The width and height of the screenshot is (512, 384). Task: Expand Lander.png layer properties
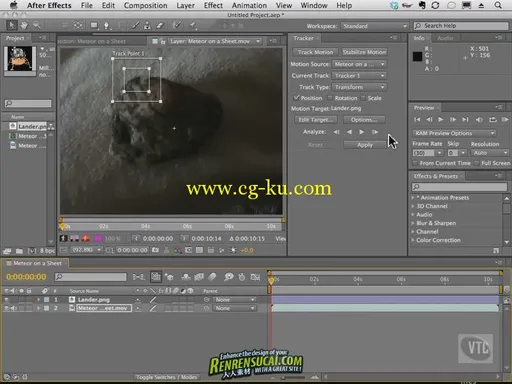tap(39, 300)
